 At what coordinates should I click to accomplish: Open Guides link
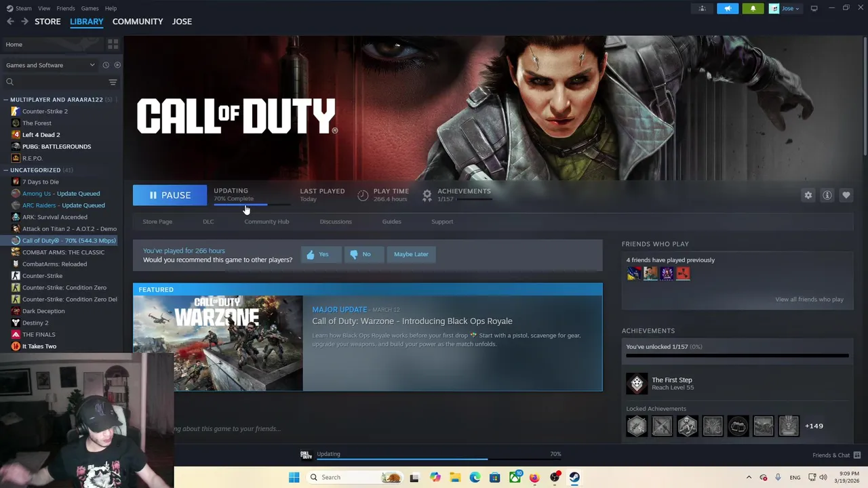point(391,222)
